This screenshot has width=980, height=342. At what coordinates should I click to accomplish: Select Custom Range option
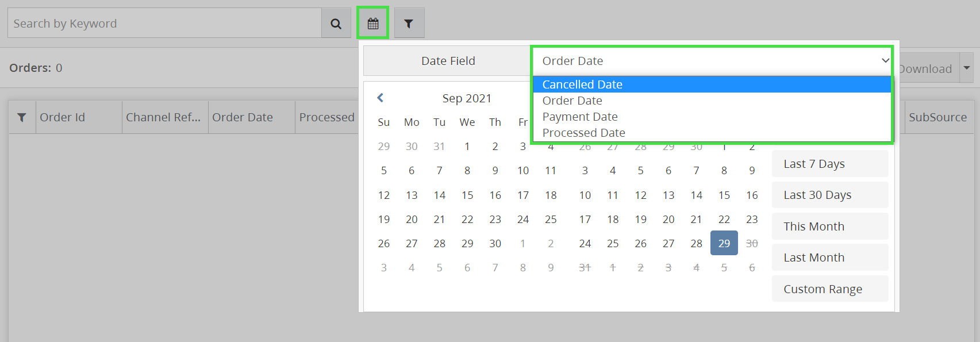(829, 289)
